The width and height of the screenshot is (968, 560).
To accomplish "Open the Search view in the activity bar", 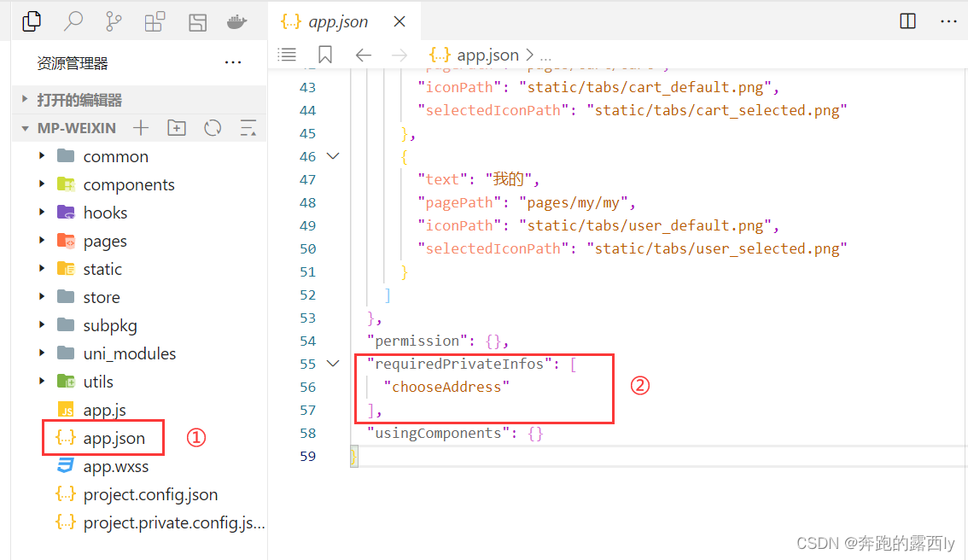I will [73, 21].
